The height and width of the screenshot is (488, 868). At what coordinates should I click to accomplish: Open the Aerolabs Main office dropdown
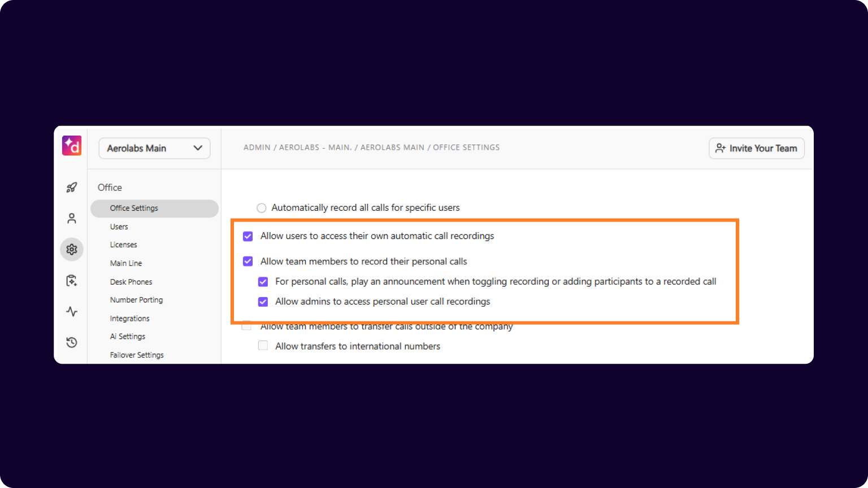point(154,148)
